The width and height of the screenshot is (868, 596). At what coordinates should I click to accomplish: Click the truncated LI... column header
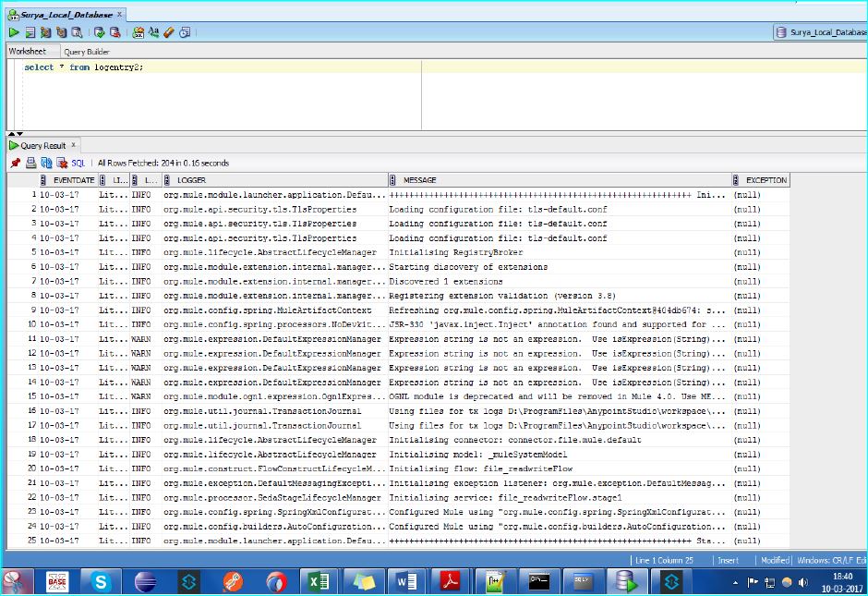coord(115,180)
